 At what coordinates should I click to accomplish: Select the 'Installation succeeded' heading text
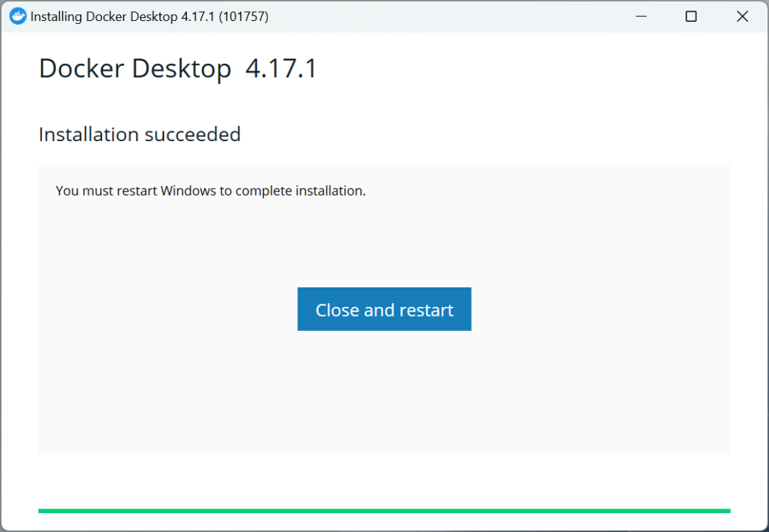coord(140,134)
